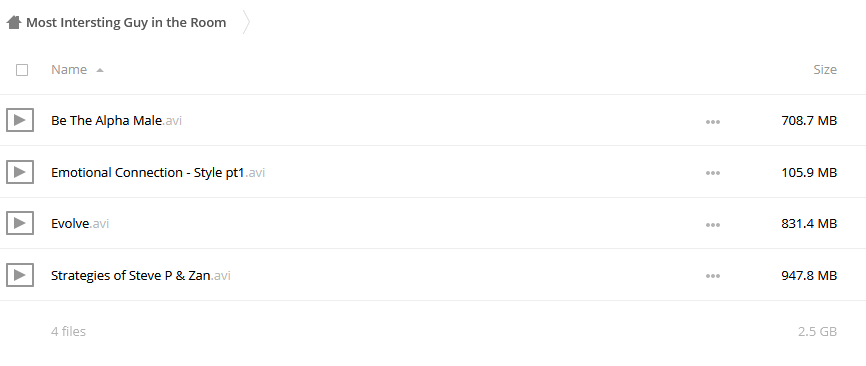
Task: Click the sort arrow beside Name
Action: [x=100, y=70]
